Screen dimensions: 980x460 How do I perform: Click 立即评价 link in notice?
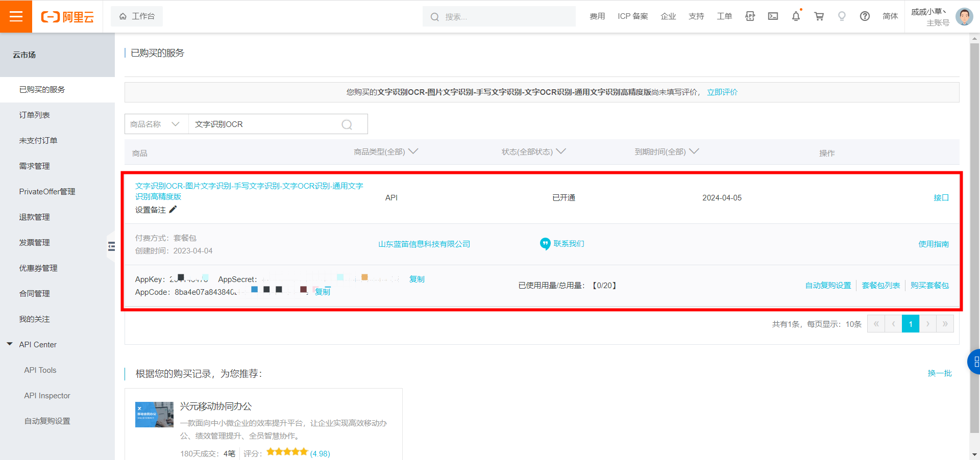(722, 92)
